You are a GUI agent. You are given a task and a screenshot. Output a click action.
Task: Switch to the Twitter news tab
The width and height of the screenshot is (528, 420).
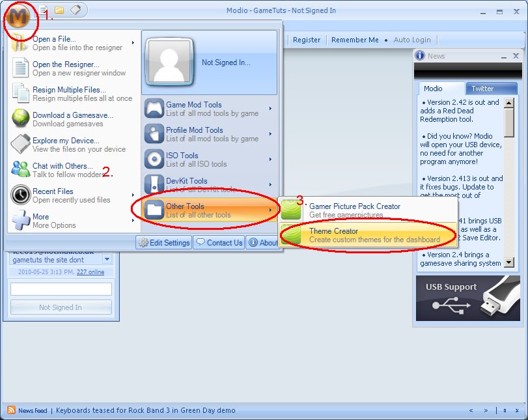[492, 89]
